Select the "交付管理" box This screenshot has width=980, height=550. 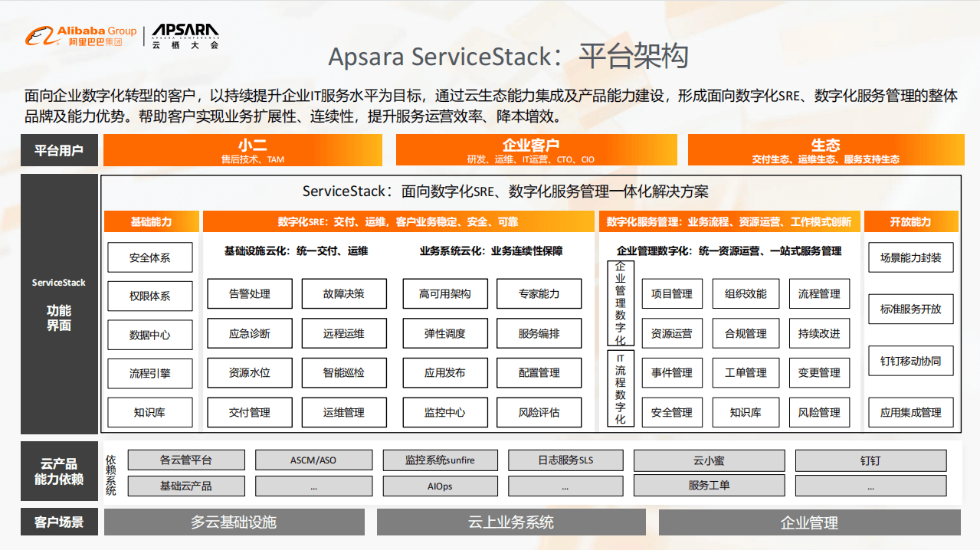(x=250, y=412)
